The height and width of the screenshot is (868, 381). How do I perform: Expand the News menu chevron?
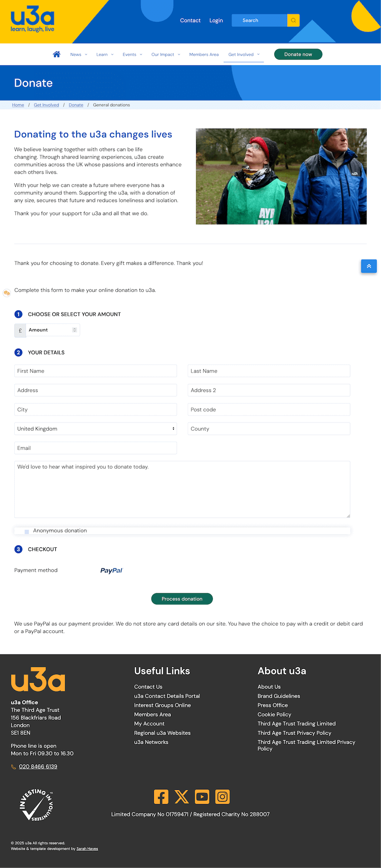click(x=86, y=55)
